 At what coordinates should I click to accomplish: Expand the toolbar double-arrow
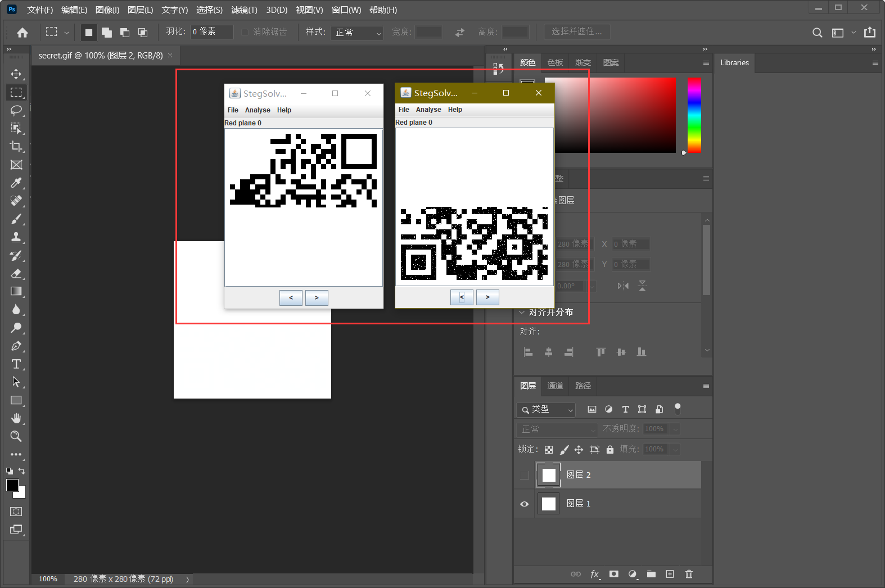(x=9, y=49)
